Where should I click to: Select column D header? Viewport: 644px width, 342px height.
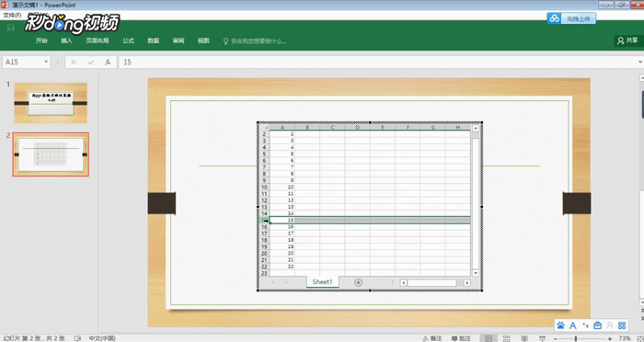pos(357,128)
